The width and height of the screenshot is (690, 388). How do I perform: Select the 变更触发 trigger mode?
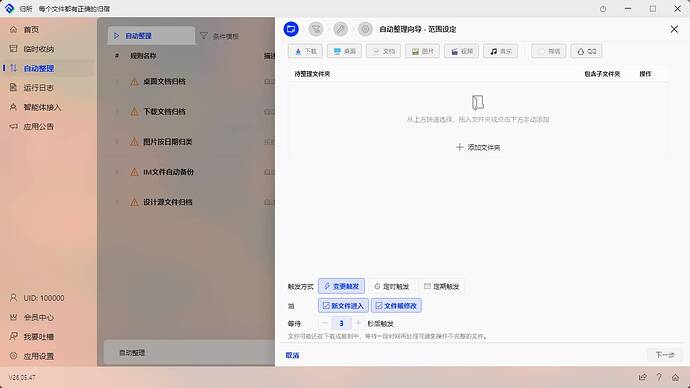tap(341, 286)
